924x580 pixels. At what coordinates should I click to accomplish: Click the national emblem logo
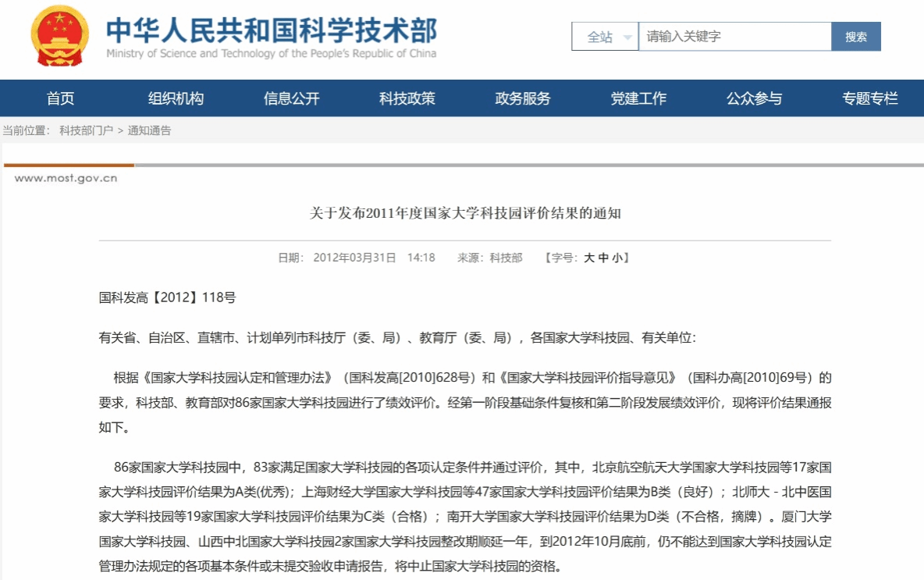click(x=60, y=36)
